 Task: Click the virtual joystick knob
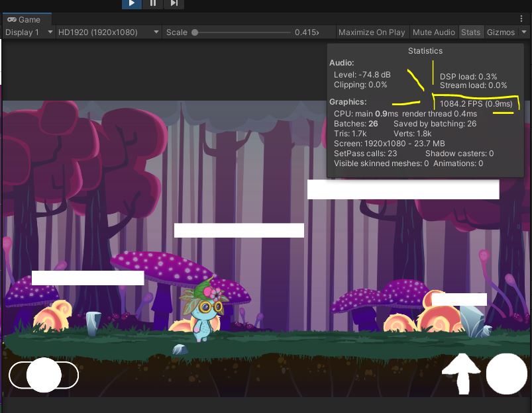pyautogui.click(x=44, y=375)
